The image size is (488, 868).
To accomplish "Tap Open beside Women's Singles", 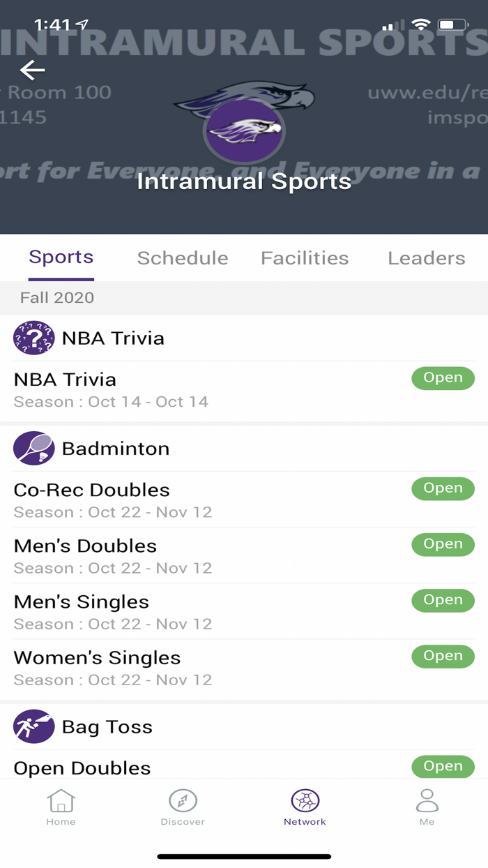I will click(443, 656).
